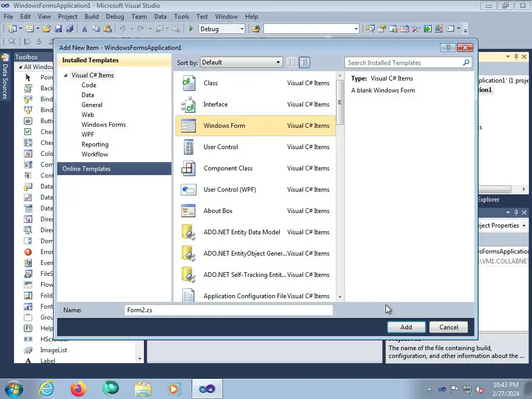This screenshot has width=532, height=399.
Task: Select ADO.NET Self-Tracking Entity icon
Action: pos(188,275)
